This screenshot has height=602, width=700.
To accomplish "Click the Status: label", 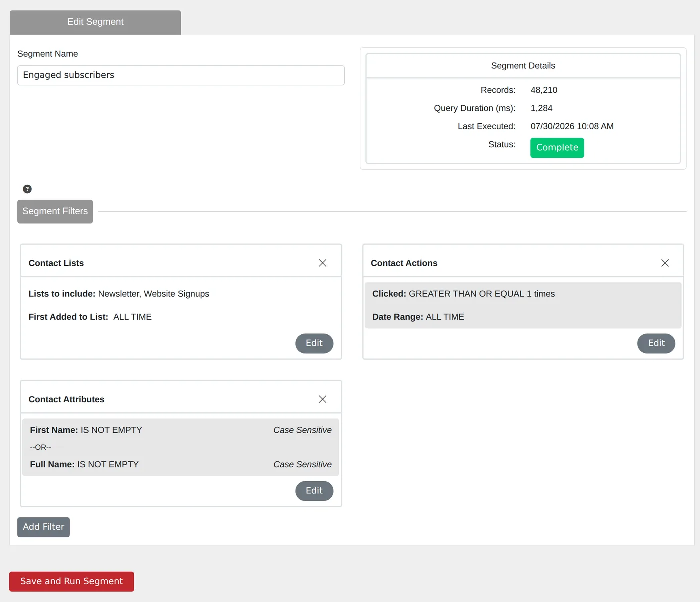I will click(502, 144).
